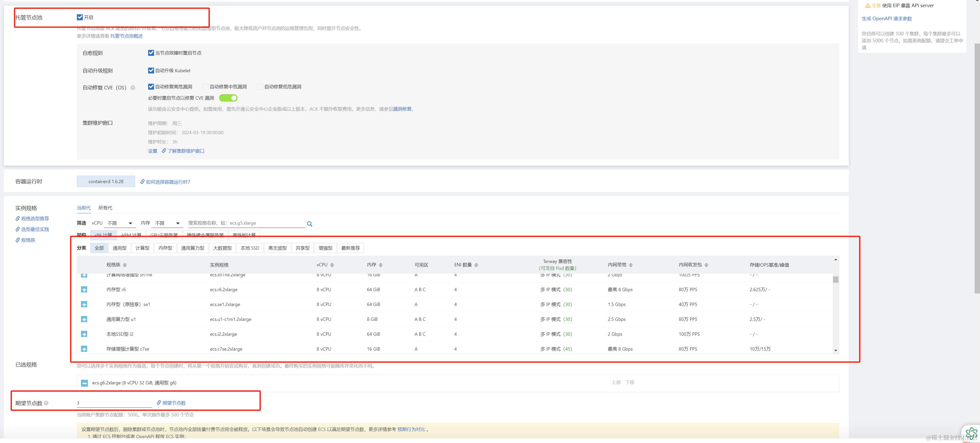The width and height of the screenshot is (980, 443).
Task: Select the 内存型 category filter
Action: [x=165, y=248]
